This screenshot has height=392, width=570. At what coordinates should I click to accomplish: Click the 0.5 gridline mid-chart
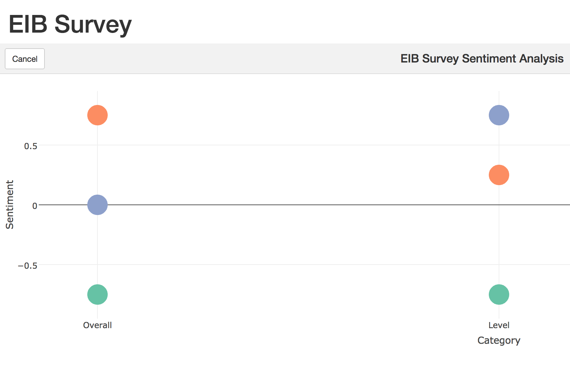coord(298,145)
